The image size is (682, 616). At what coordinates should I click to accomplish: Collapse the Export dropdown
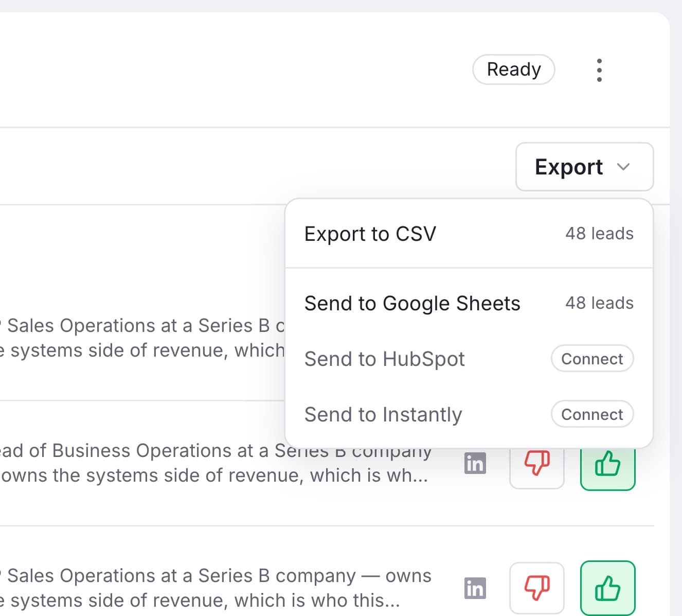tap(585, 167)
